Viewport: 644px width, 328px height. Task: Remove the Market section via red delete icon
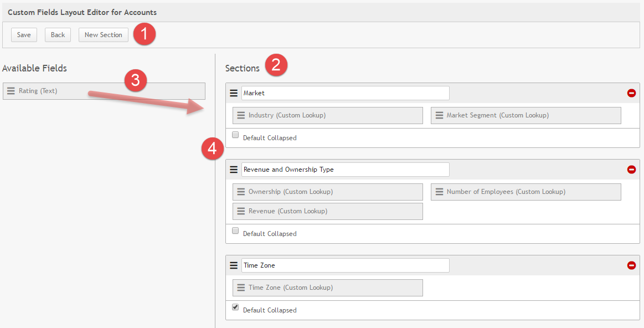631,93
